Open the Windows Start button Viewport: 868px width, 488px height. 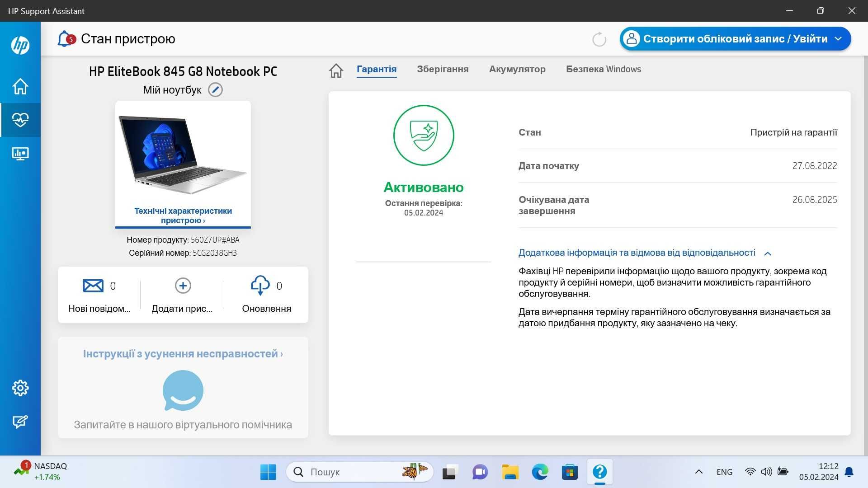click(x=268, y=472)
